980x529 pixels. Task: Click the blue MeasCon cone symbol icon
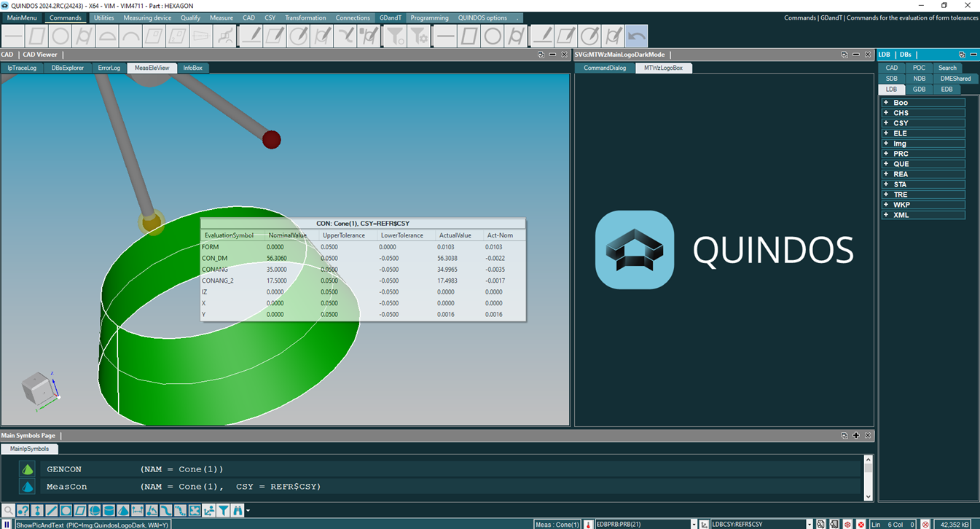(27, 487)
